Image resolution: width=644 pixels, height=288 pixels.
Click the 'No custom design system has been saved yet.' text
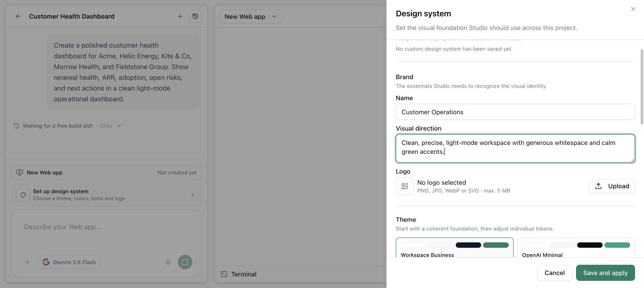click(454, 49)
